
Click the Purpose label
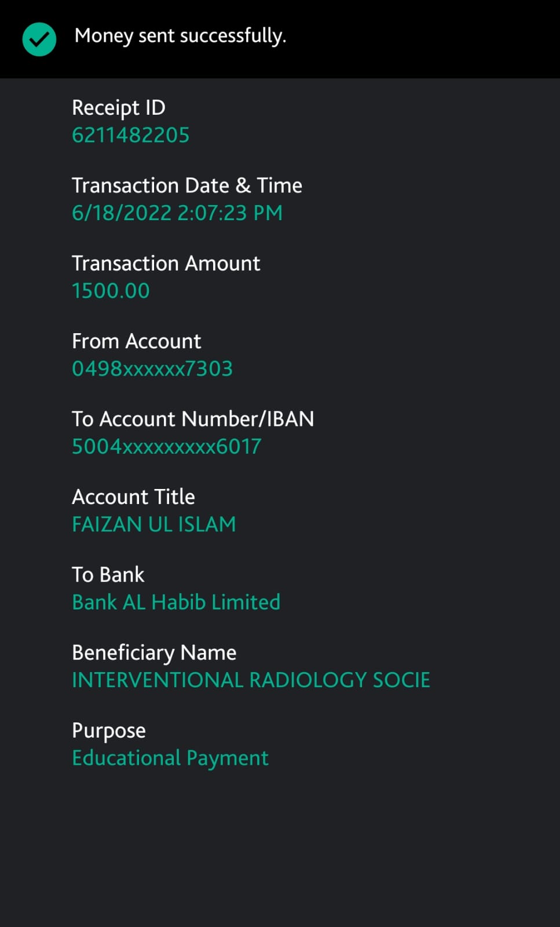pyautogui.click(x=109, y=731)
